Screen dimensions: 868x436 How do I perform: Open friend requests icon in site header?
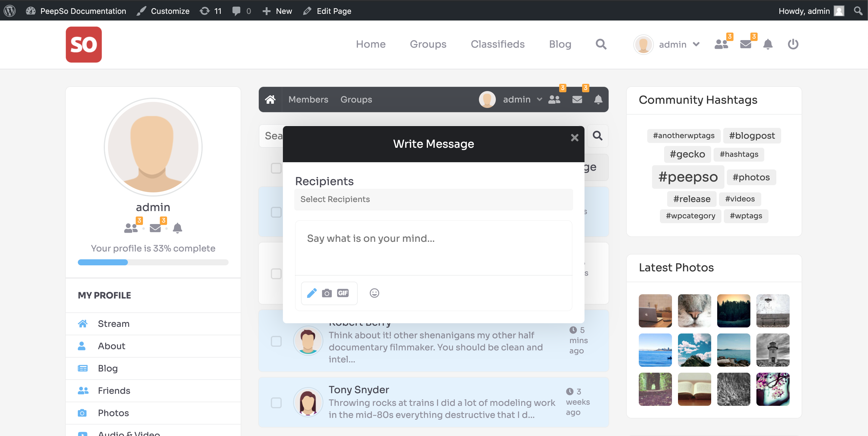pos(721,44)
